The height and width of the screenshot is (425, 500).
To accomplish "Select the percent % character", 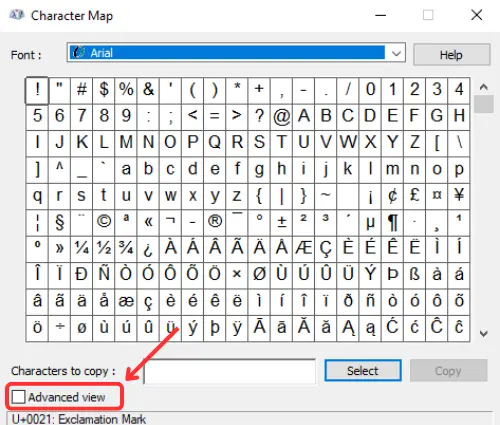I will click(126, 90).
